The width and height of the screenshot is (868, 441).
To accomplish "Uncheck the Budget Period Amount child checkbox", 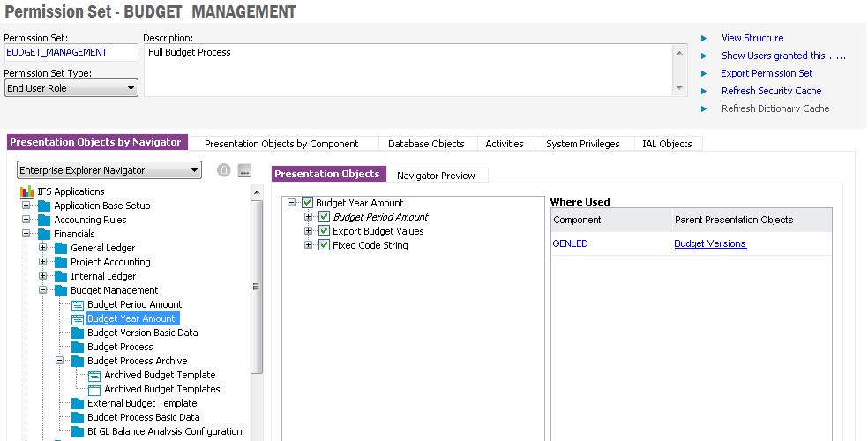I will tap(325, 217).
